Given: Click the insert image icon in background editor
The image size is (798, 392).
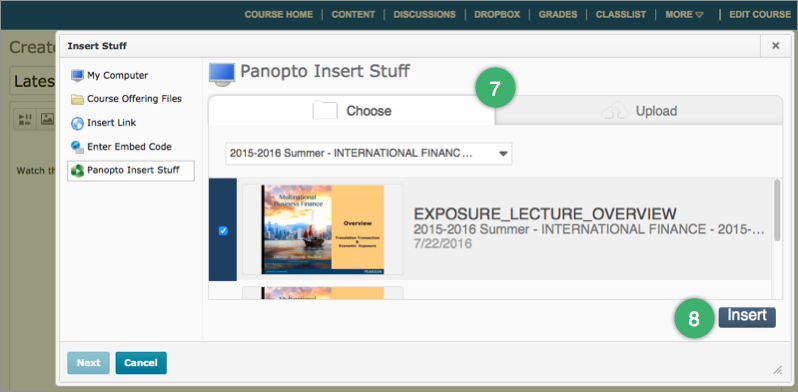Looking at the screenshot, I should pos(47,120).
